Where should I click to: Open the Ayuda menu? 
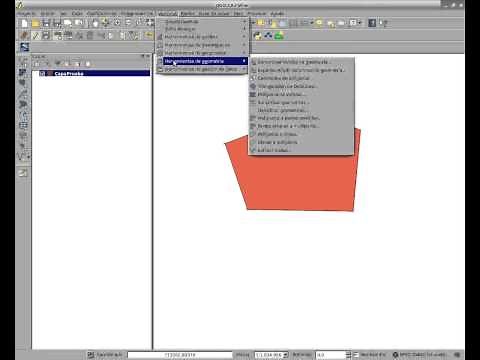coord(277,14)
